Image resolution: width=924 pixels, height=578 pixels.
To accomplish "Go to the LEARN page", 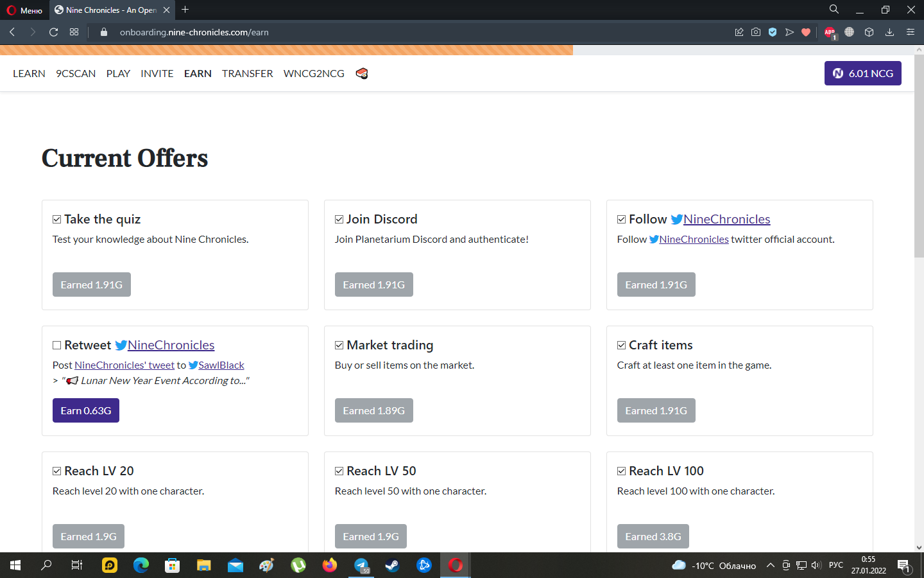I will 29,73.
